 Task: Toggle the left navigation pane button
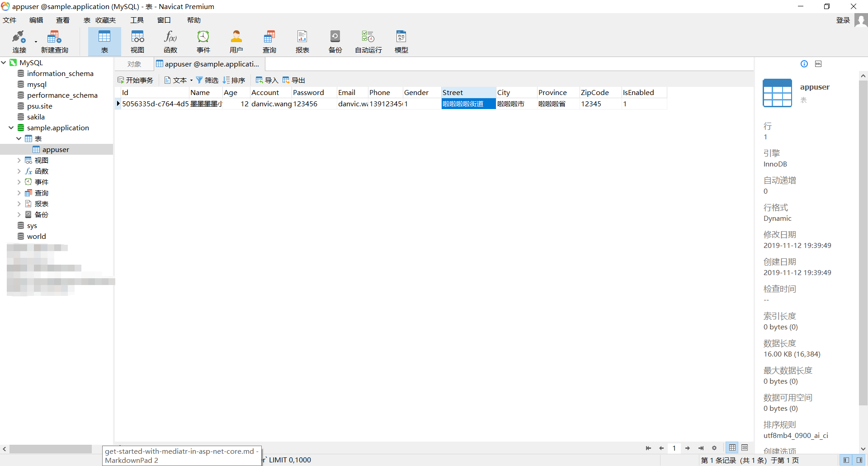coord(846,460)
